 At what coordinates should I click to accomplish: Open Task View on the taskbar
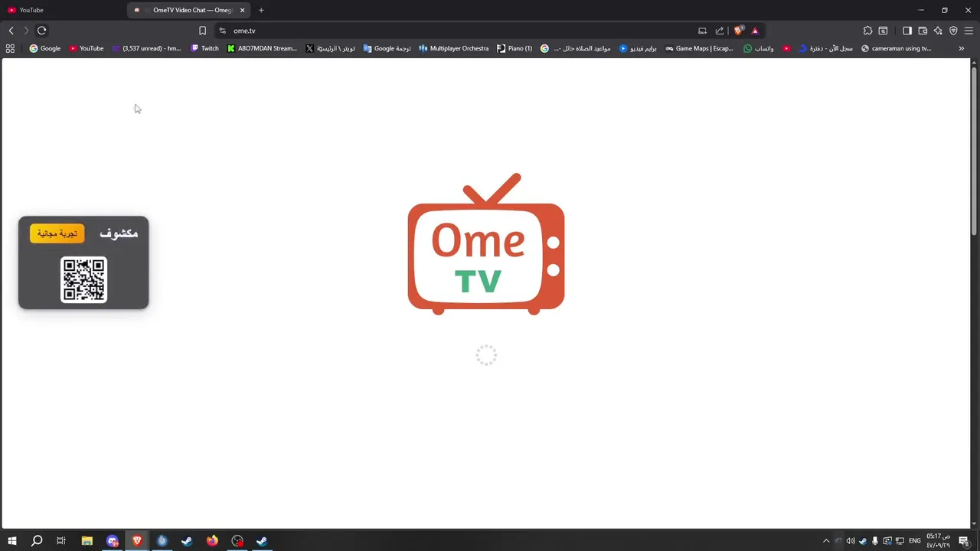pos(61,541)
